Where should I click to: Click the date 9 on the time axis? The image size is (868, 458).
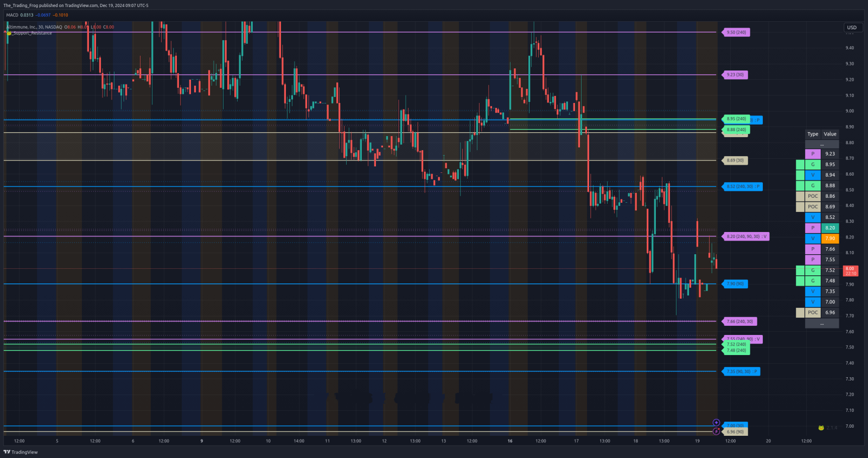[202, 441]
